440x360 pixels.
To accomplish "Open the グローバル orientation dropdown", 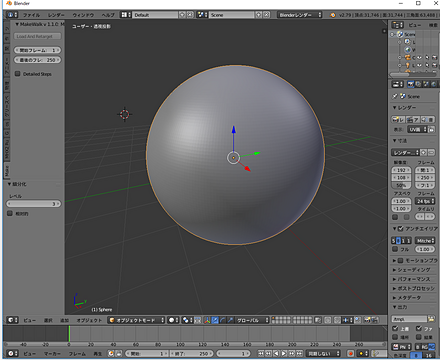I will [x=252, y=320].
